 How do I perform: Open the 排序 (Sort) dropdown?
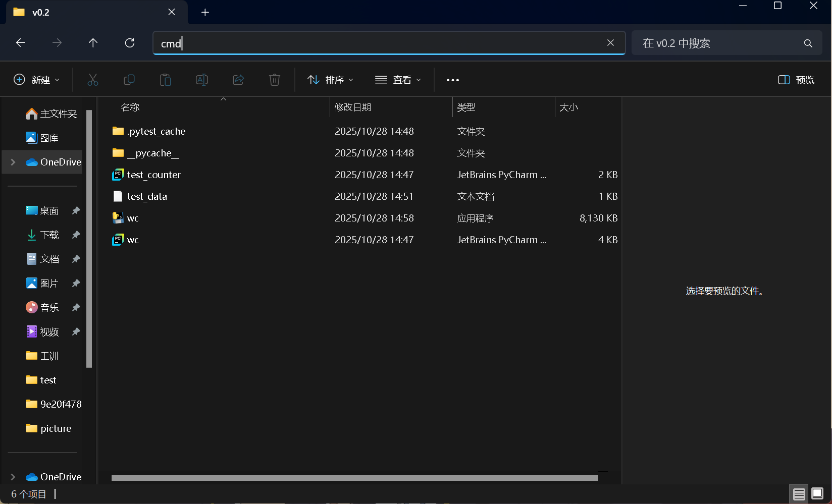(x=331, y=80)
